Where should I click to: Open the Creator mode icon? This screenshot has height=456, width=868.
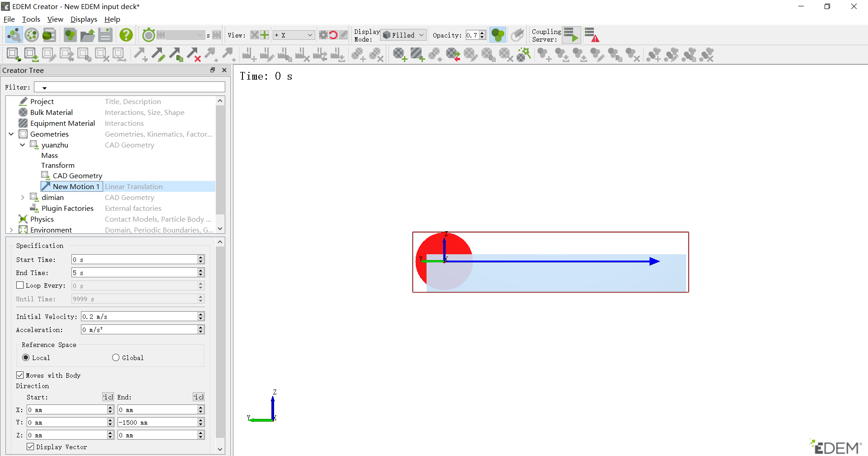click(x=14, y=35)
